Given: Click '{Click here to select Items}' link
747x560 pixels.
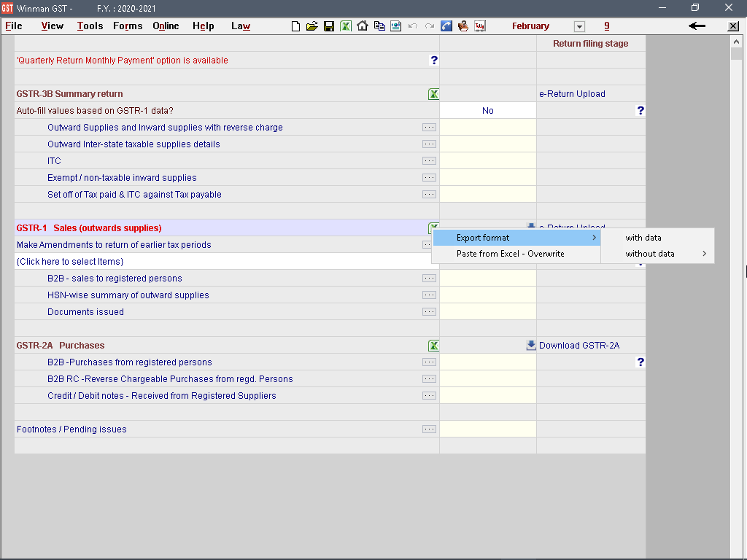Looking at the screenshot, I should 70,262.
